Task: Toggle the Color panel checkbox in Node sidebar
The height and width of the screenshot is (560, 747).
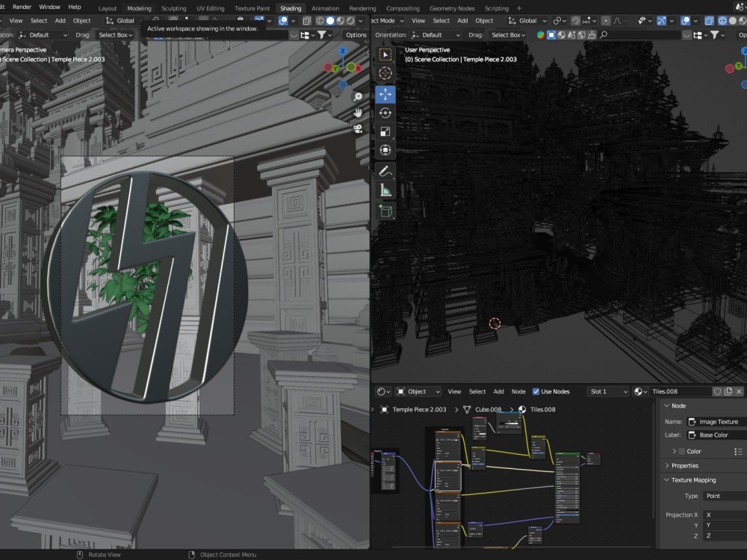Action: click(681, 451)
